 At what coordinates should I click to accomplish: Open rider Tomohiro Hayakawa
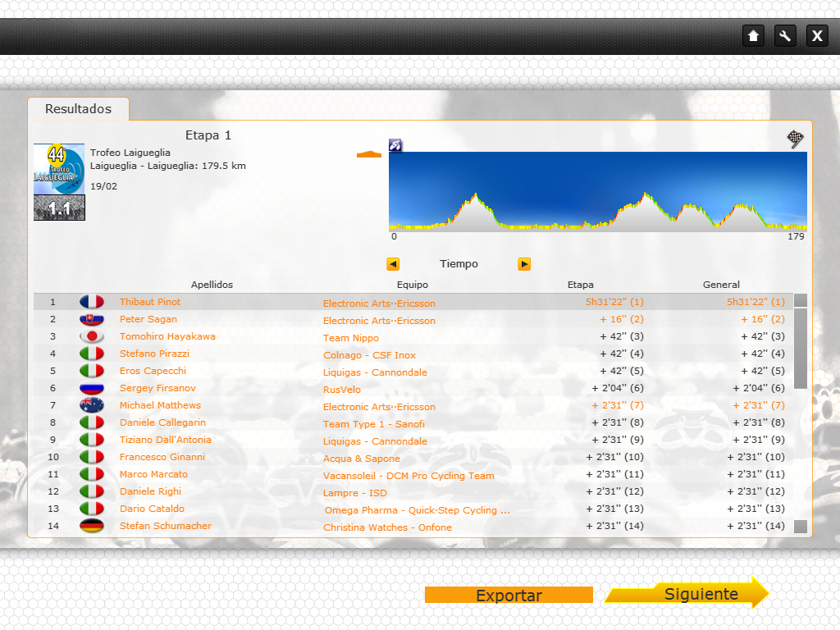[167, 336]
